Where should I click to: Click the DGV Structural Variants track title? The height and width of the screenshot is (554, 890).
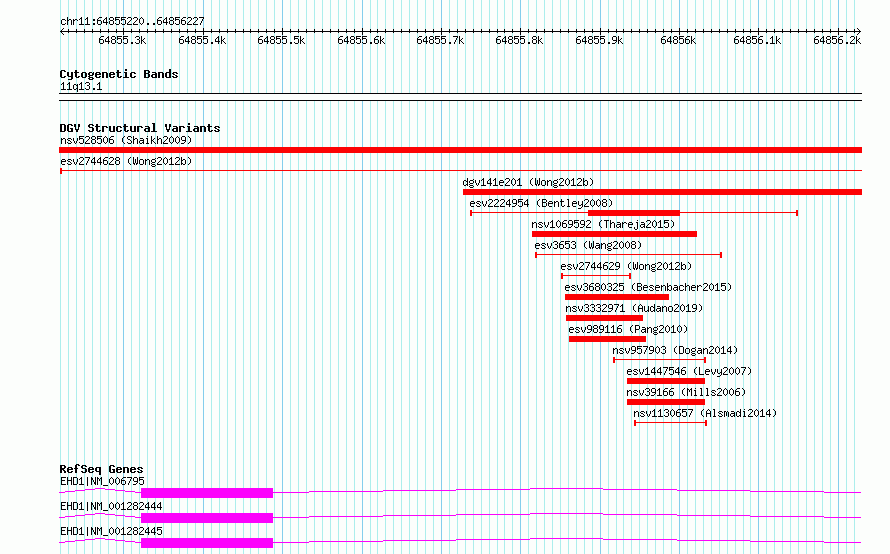140,128
